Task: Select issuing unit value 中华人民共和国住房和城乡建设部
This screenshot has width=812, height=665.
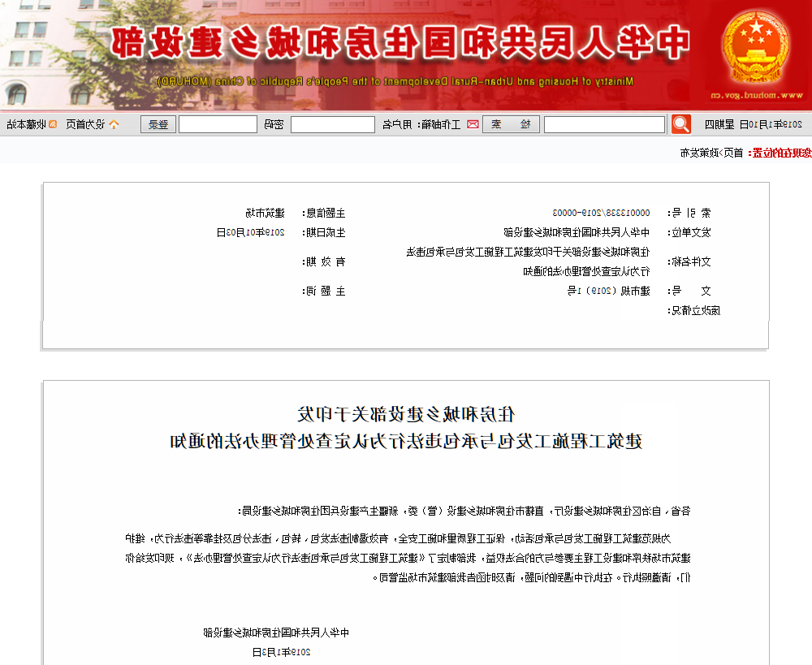Action: 577,232
